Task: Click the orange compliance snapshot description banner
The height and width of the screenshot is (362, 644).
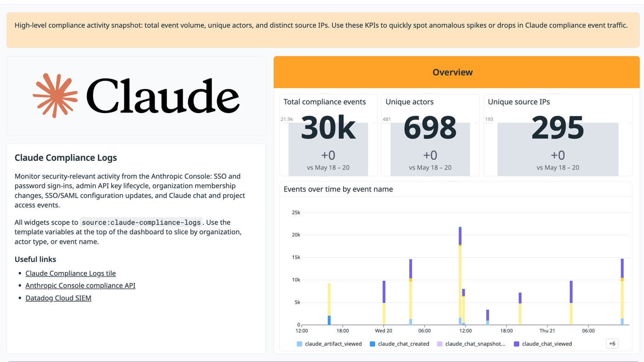Action: point(323,30)
